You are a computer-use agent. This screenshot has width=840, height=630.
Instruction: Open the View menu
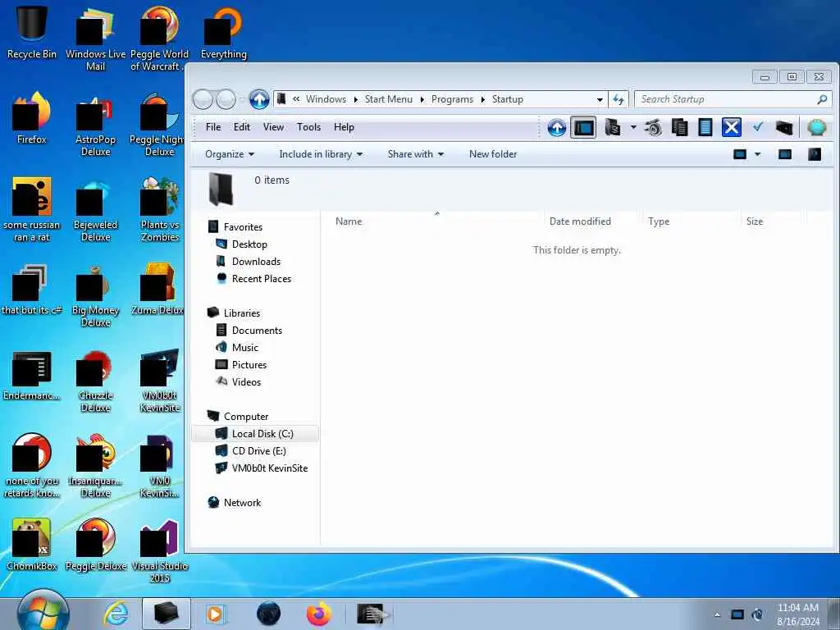(273, 127)
